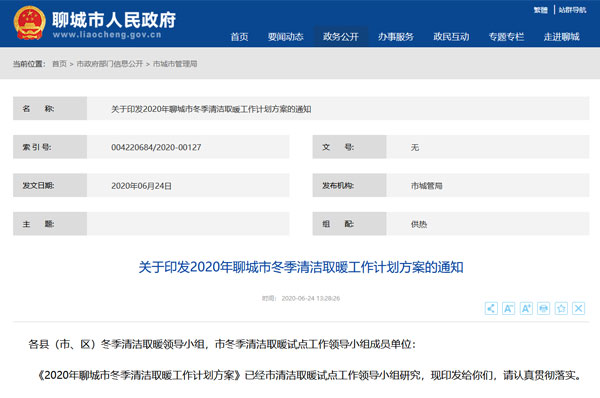Open 首页 navigation tab
This screenshot has width=600, height=398.
[x=239, y=37]
